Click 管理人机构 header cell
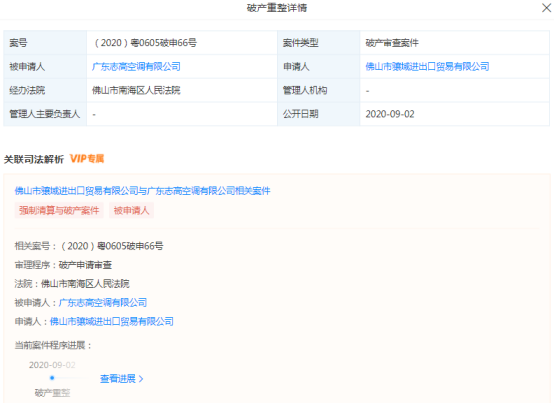554x404 pixels. coord(319,90)
